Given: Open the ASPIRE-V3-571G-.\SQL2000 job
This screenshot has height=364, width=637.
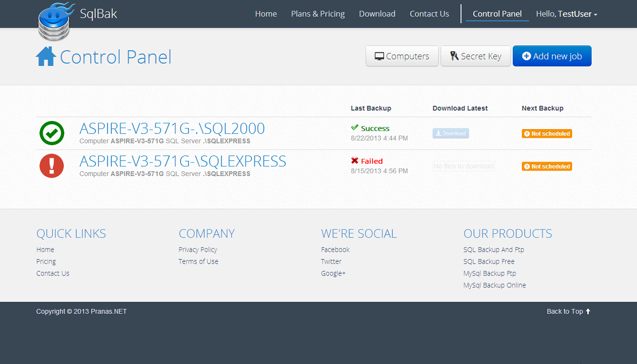Looking at the screenshot, I should coord(172,129).
